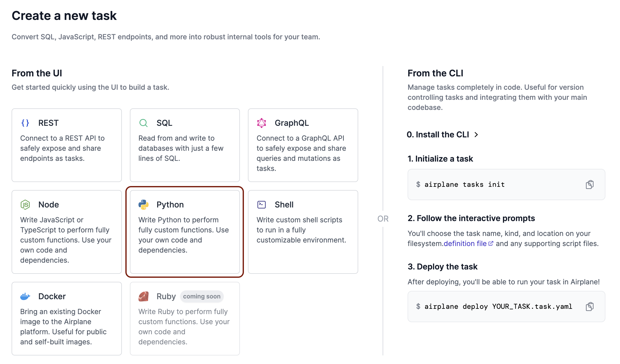This screenshot has height=364, width=620.
Task: Copy the airplane tasks init command
Action: [x=589, y=185]
